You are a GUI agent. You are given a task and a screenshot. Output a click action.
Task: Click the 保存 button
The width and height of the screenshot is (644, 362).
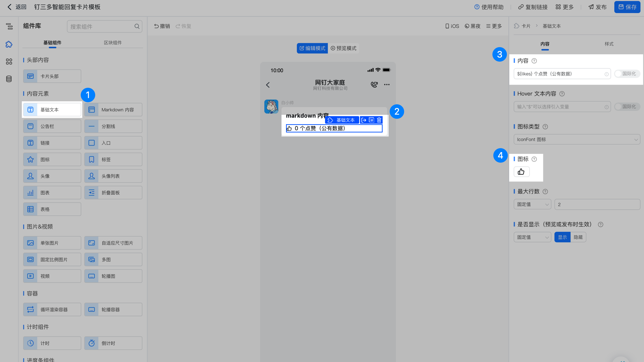(627, 7)
